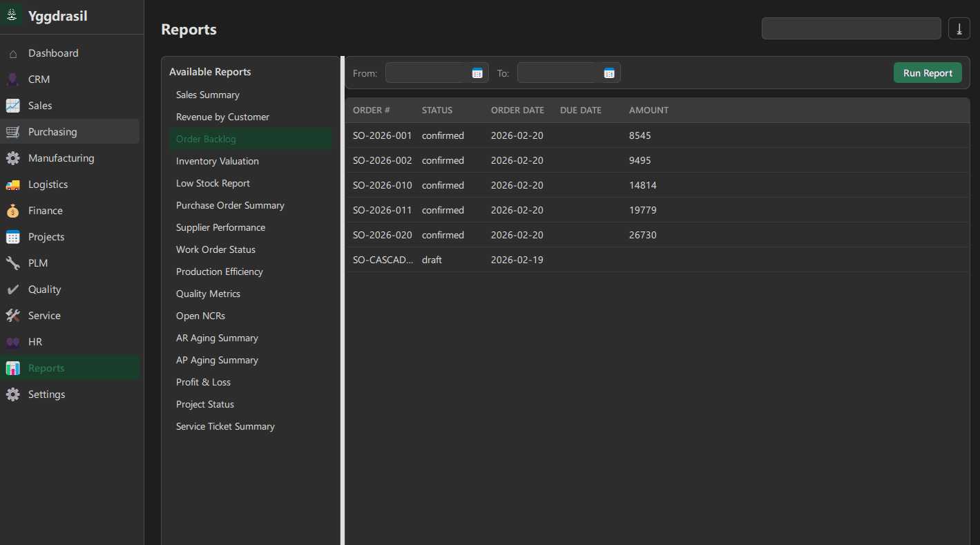Sort the table by the AMOUNT column
The image size is (980, 545).
[648, 110]
